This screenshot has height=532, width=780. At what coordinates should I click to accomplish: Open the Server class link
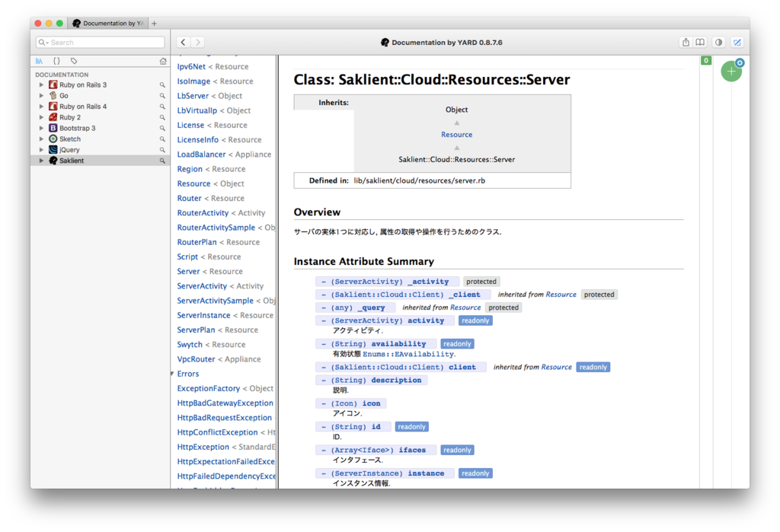coord(188,272)
